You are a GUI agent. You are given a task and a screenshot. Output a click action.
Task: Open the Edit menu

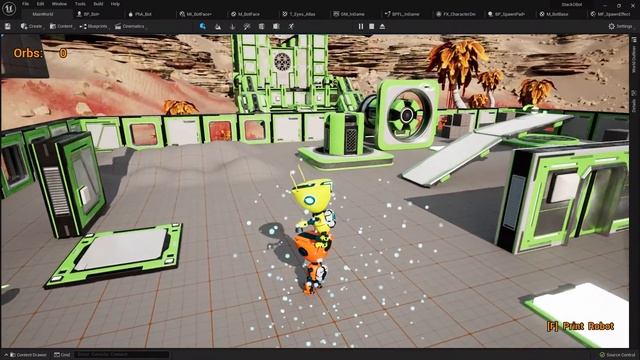[40, 4]
